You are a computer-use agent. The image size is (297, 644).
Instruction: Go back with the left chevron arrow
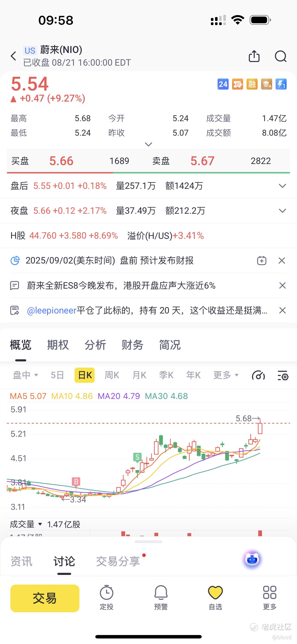click(14, 56)
